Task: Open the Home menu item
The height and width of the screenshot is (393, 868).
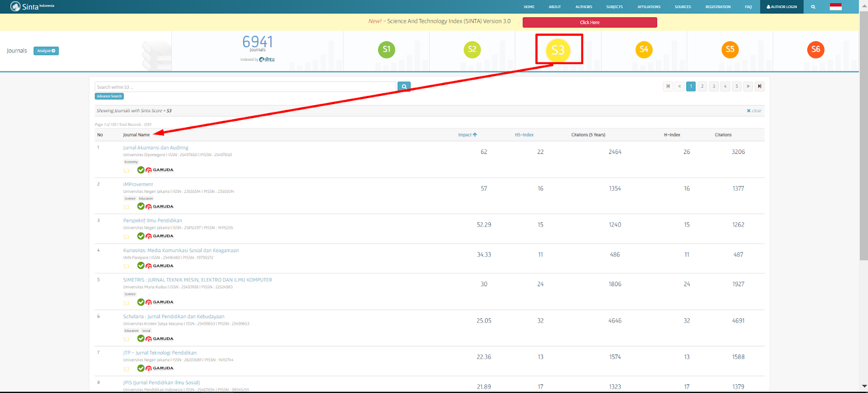Action: point(529,7)
